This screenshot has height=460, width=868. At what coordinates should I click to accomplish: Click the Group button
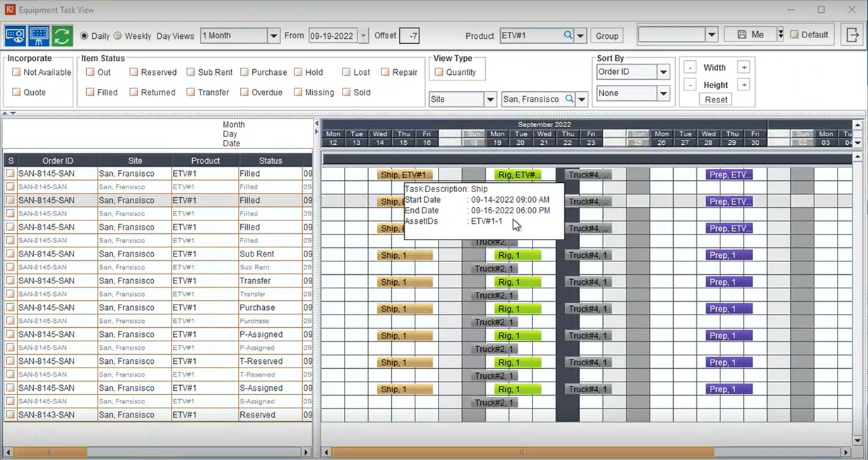607,36
